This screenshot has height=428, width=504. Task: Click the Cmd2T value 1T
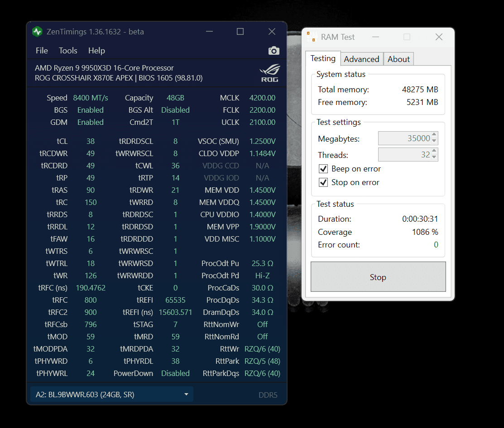point(176,122)
